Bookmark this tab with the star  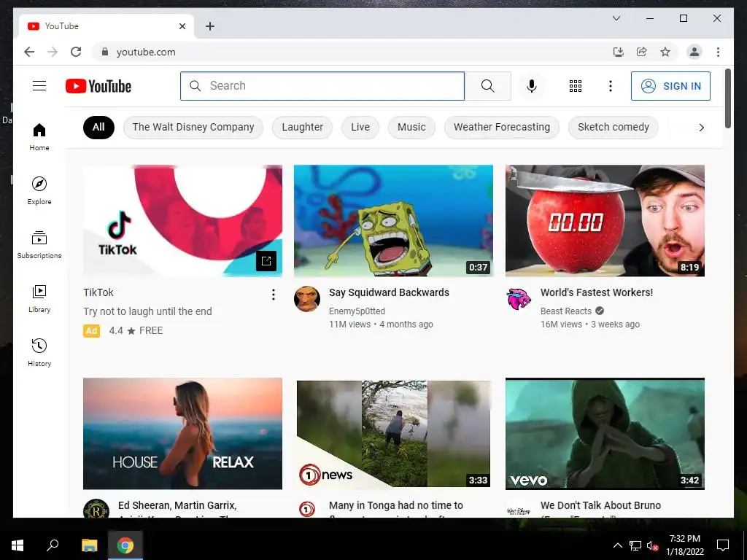click(x=665, y=52)
